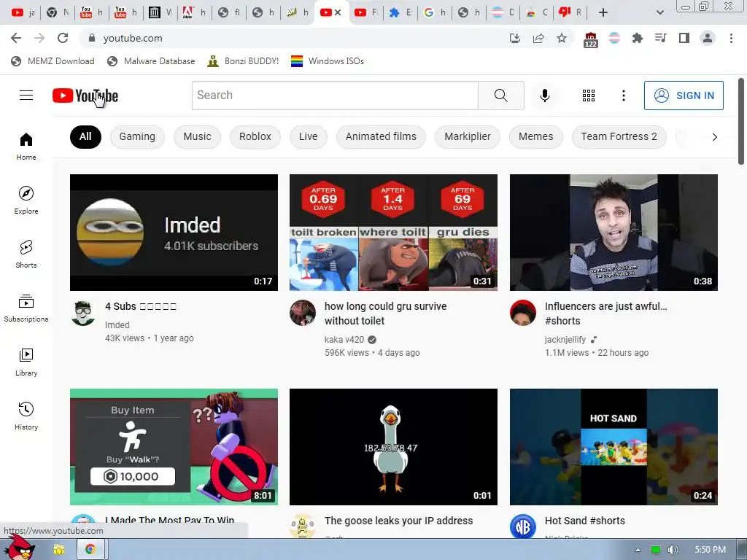Open the YouTube hamburger guide menu
The height and width of the screenshot is (560, 747).
pyautogui.click(x=26, y=96)
